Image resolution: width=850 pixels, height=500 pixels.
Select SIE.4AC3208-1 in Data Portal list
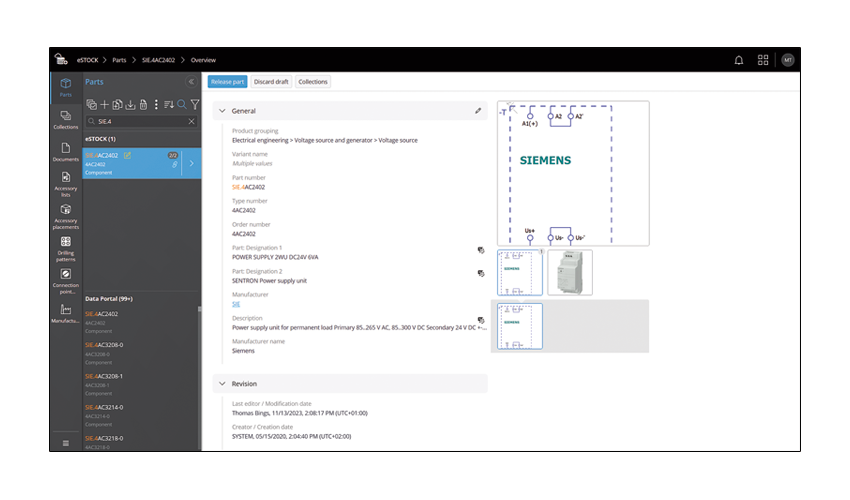click(x=140, y=384)
